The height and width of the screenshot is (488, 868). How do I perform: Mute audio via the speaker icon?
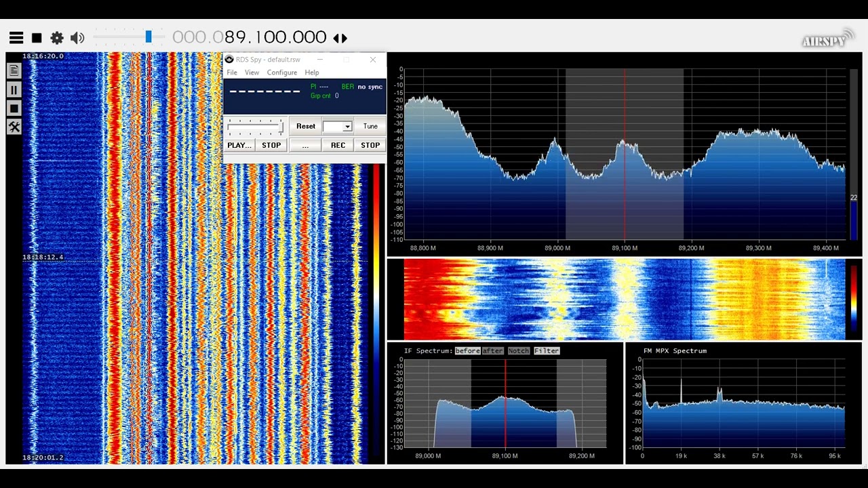pyautogui.click(x=77, y=38)
